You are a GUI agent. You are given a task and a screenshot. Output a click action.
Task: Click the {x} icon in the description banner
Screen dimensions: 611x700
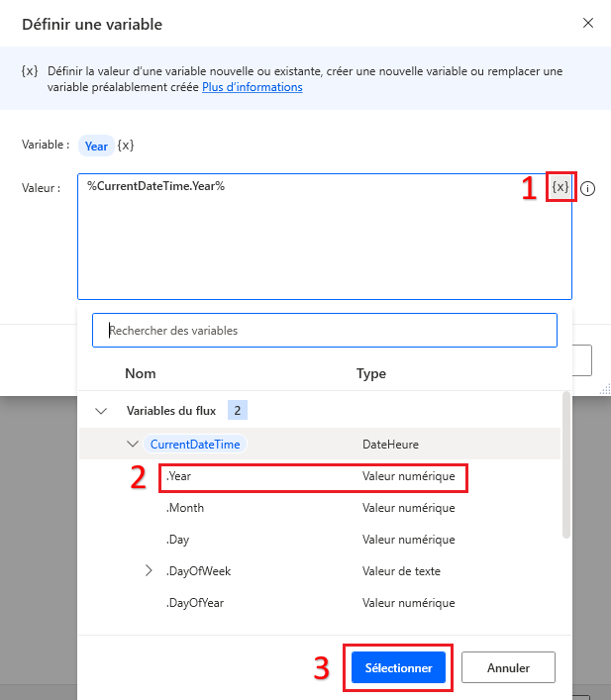(x=30, y=71)
